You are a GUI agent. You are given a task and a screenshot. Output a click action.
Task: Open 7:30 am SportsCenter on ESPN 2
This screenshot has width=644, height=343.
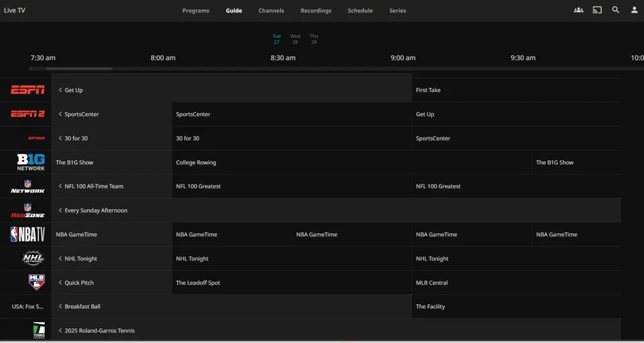(x=112, y=114)
